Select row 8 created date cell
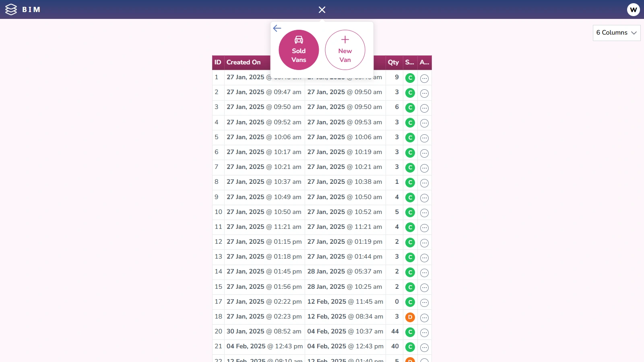The image size is (644, 362). 264,182
